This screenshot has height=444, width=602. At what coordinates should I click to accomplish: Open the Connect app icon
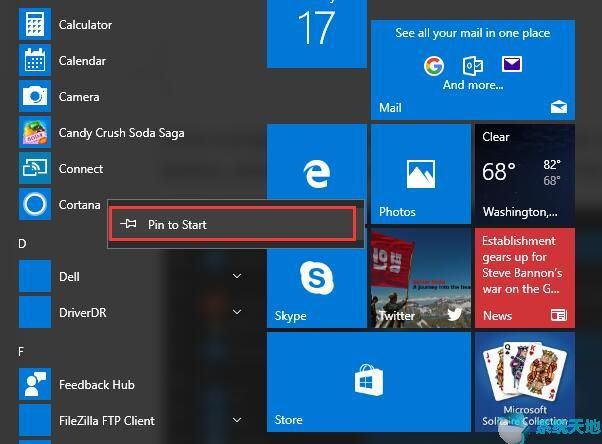pyautogui.click(x=35, y=168)
